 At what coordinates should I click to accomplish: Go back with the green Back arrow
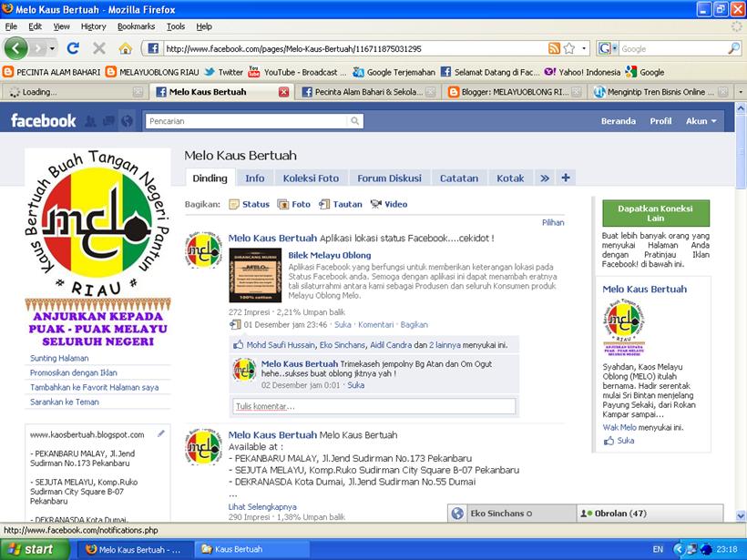(x=15, y=48)
